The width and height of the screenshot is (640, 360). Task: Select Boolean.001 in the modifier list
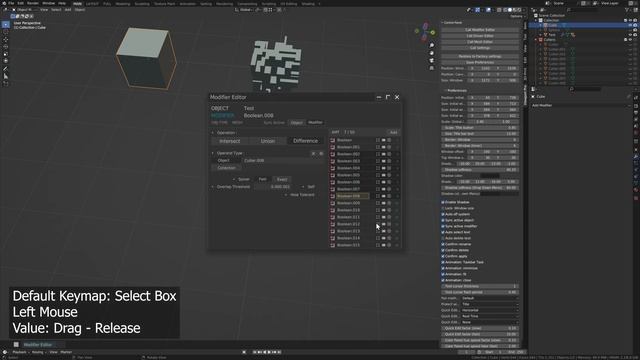[348, 147]
